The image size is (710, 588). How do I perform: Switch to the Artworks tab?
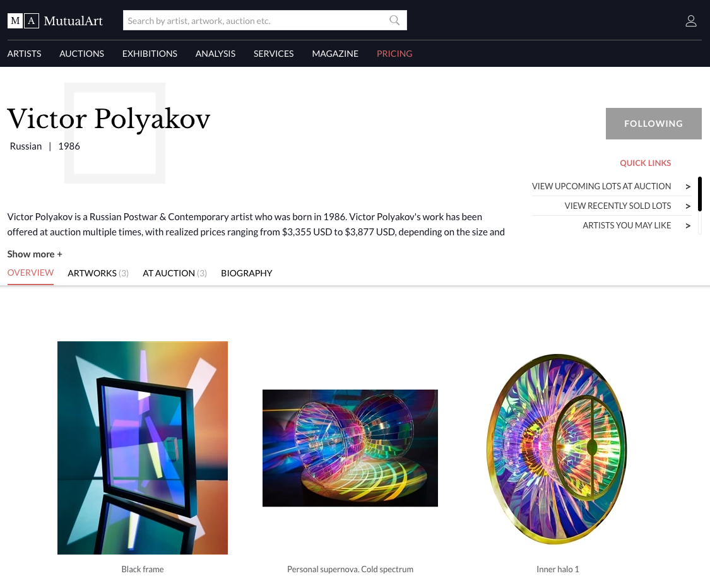(x=98, y=273)
